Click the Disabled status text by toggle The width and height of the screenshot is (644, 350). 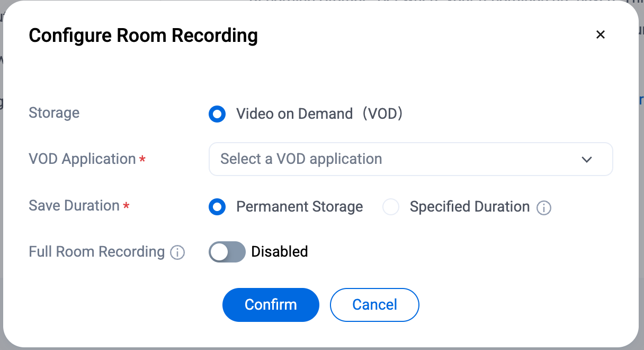pos(280,252)
